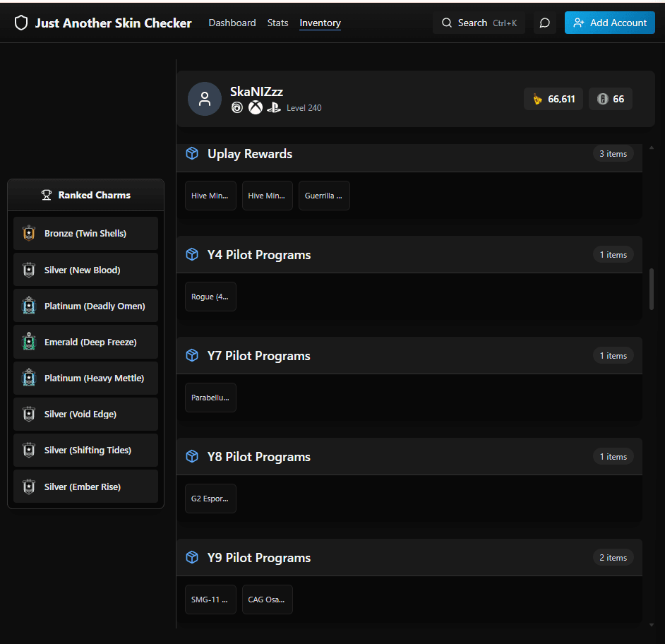Open the SMG-11 ... item

(210, 600)
